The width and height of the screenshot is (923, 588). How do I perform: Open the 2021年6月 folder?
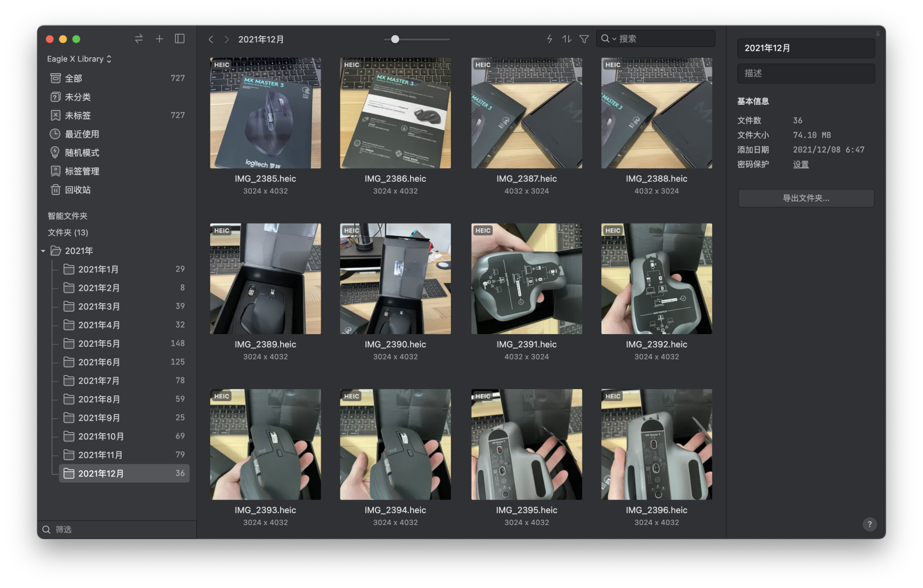[124, 362]
